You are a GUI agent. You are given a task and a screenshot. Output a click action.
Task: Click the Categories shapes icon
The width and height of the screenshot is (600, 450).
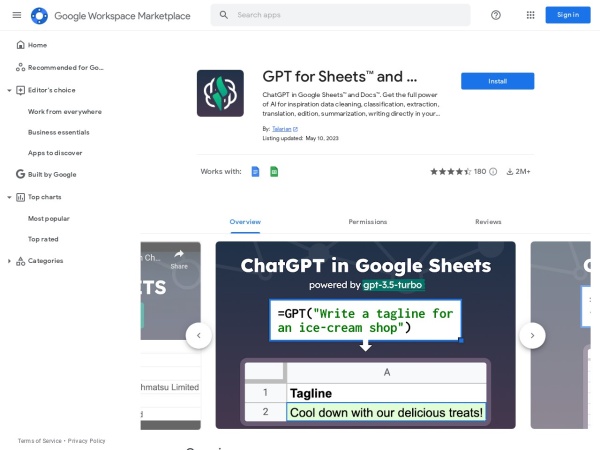pos(20,261)
